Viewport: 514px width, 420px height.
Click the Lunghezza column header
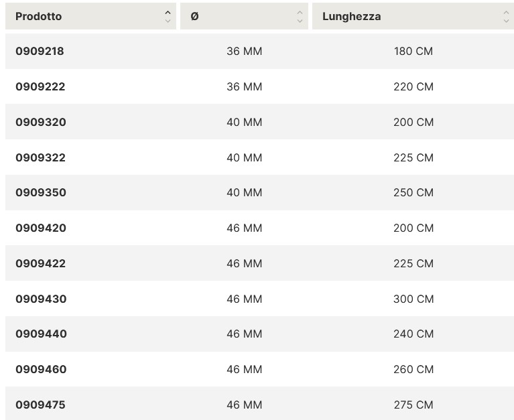tap(413, 16)
